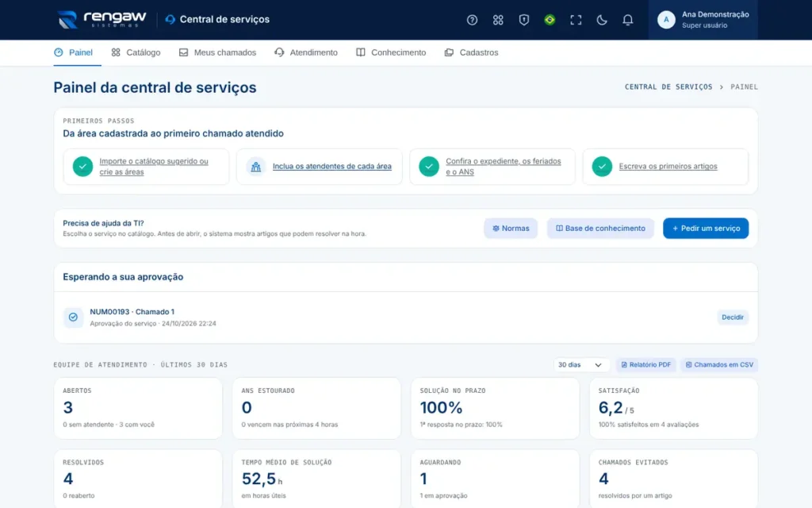812x508 pixels.
Task: Open the ANS estourado card
Action: (x=316, y=409)
